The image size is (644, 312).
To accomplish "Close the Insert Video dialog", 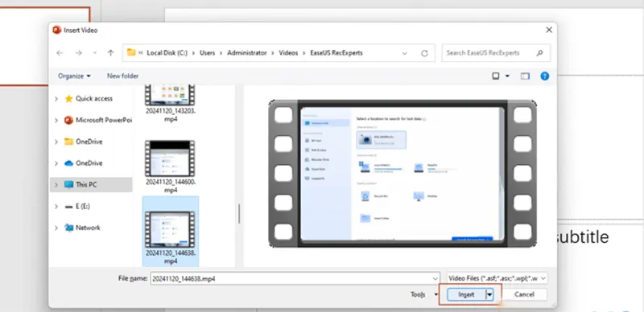I will tap(549, 30).
